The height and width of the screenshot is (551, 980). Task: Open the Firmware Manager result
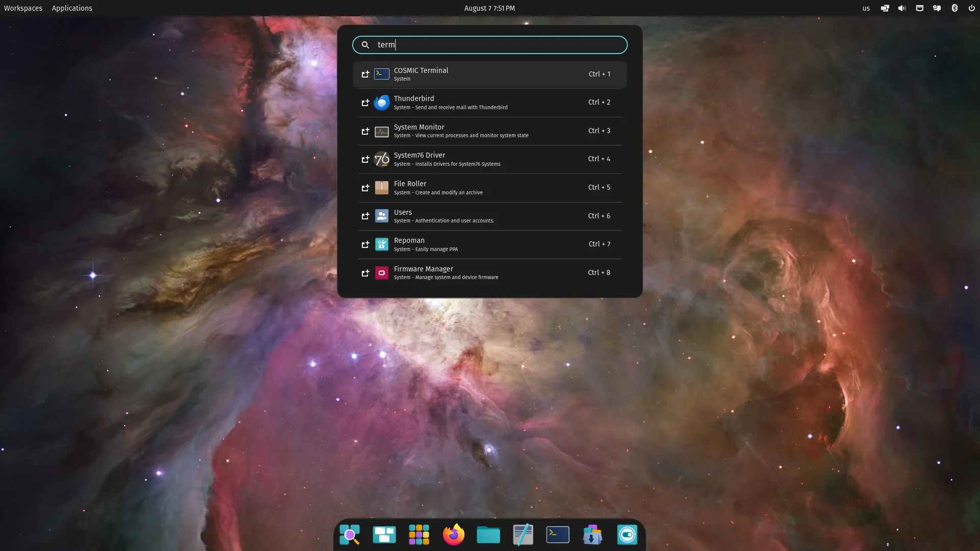[x=489, y=273]
